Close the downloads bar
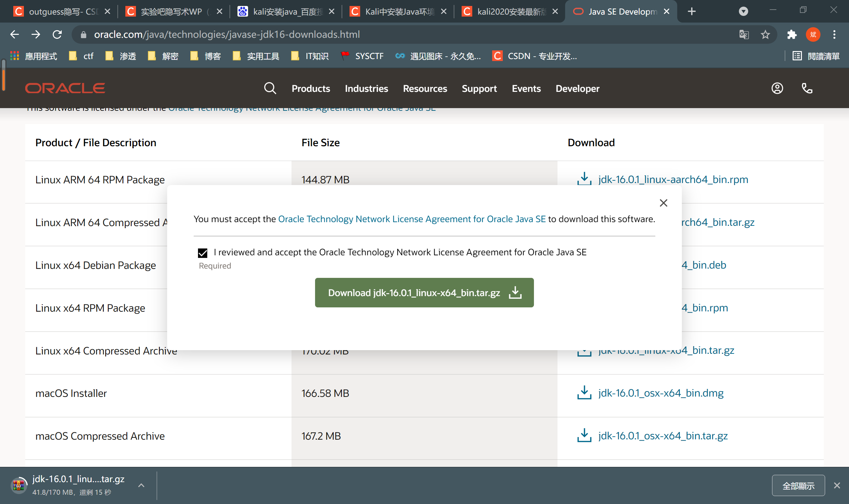 pyautogui.click(x=837, y=485)
